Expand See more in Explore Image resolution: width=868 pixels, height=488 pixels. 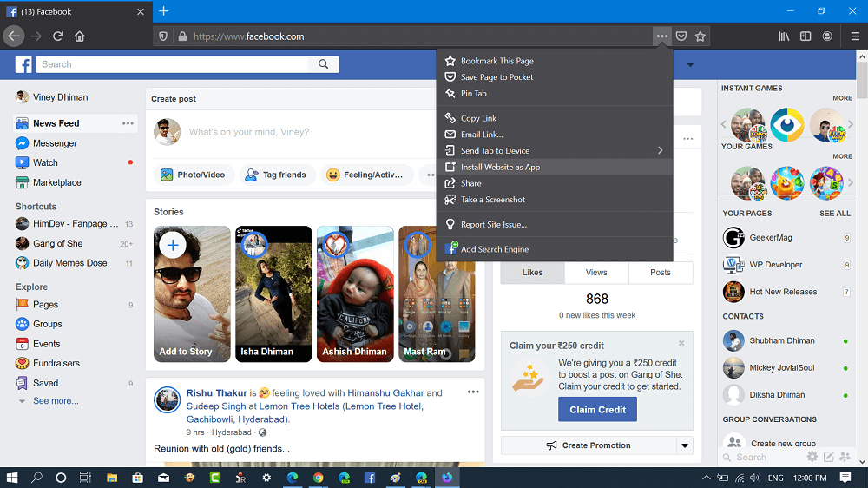click(56, 400)
